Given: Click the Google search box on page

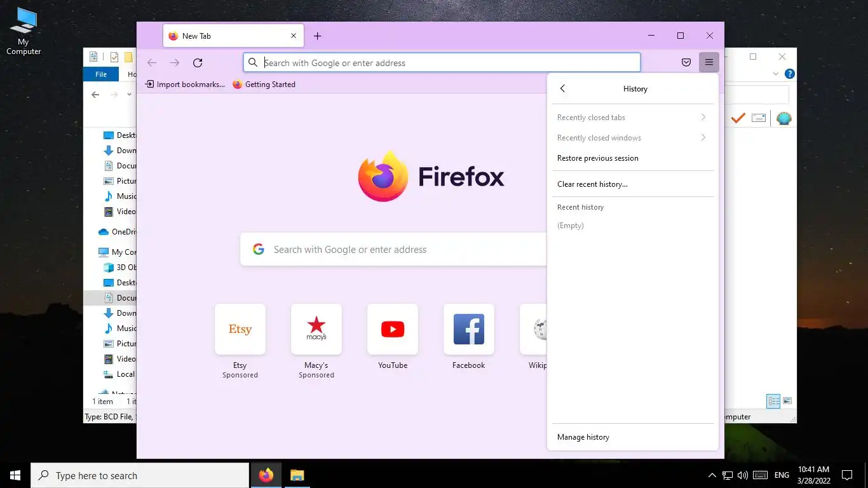Looking at the screenshot, I should point(393,250).
